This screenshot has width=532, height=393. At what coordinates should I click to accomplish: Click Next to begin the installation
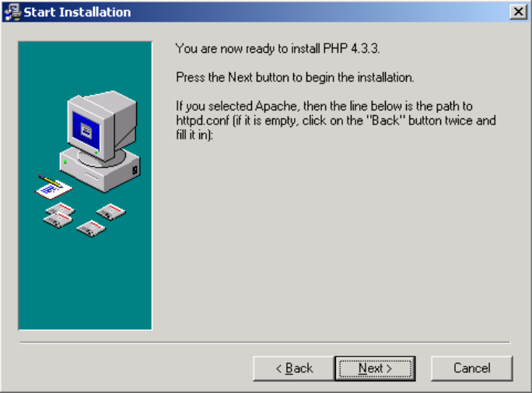coord(375,368)
